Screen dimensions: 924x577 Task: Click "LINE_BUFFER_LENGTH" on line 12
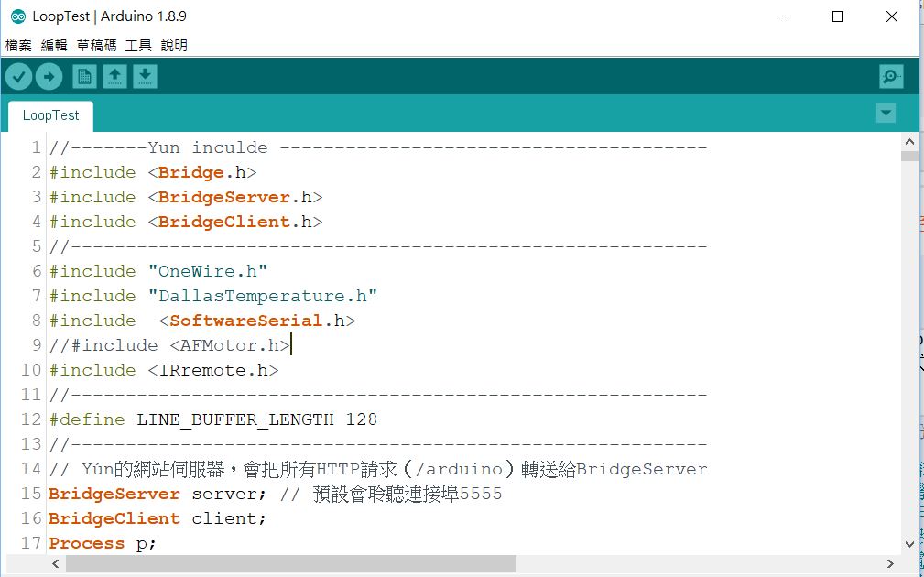[x=235, y=420]
